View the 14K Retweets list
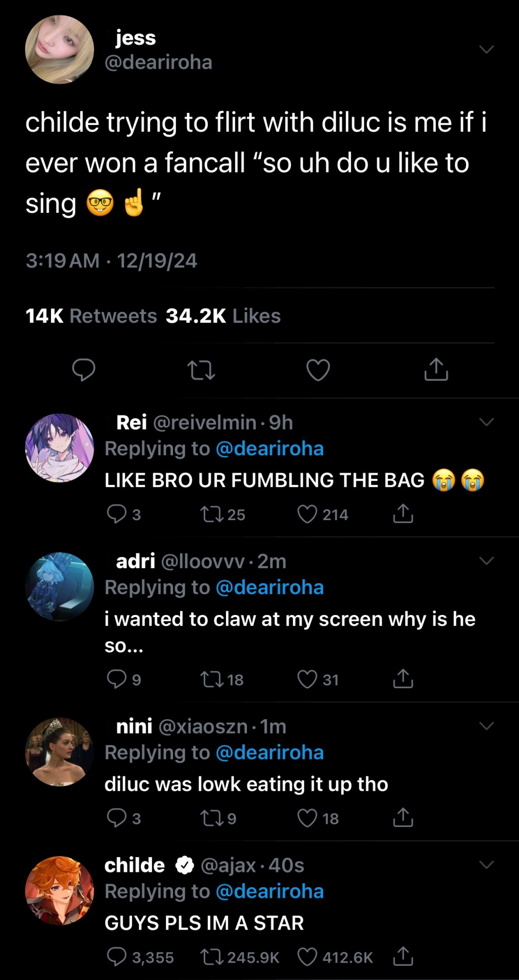The image size is (519, 980). [91, 316]
